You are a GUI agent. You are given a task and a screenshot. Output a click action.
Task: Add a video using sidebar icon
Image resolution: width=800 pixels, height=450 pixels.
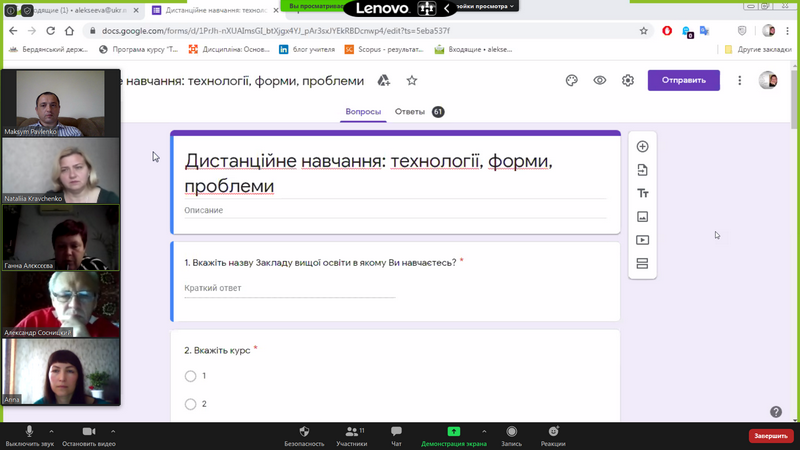click(x=642, y=240)
